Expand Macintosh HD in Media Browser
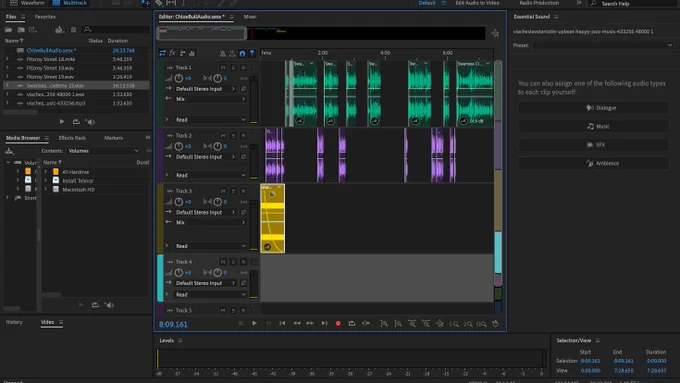Screen dimensions: 680x383 click(x=46, y=190)
